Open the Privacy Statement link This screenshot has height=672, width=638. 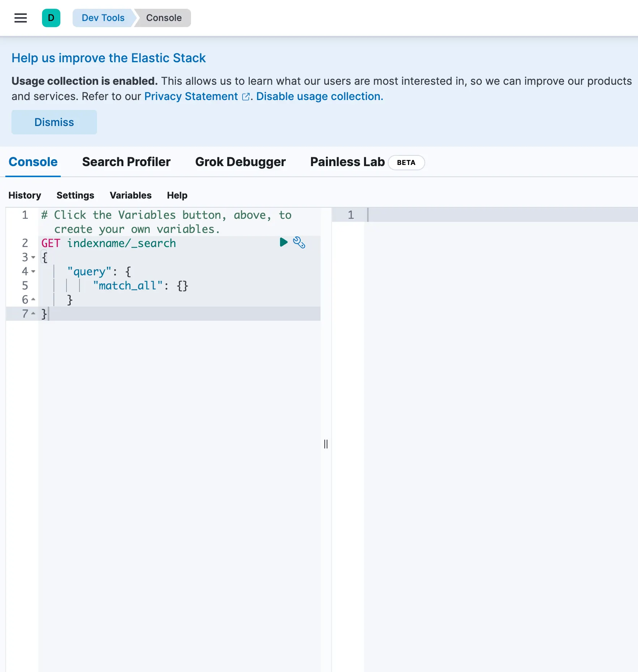click(x=191, y=97)
